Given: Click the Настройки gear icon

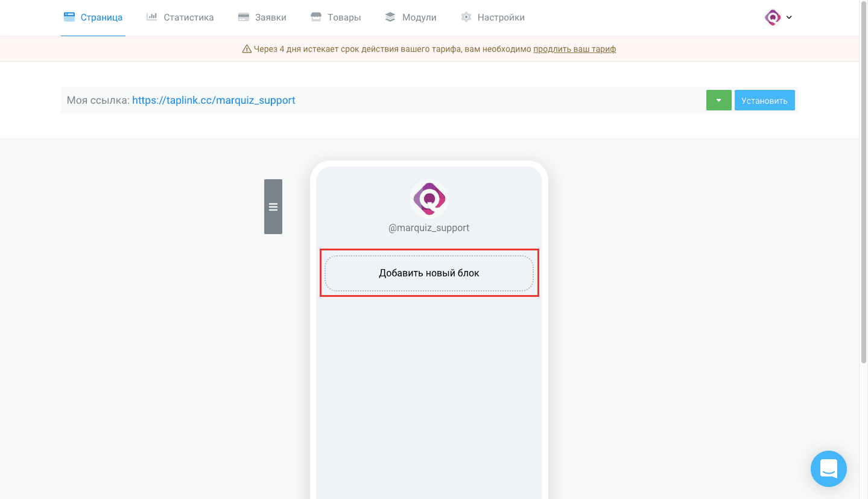Looking at the screenshot, I should (466, 17).
